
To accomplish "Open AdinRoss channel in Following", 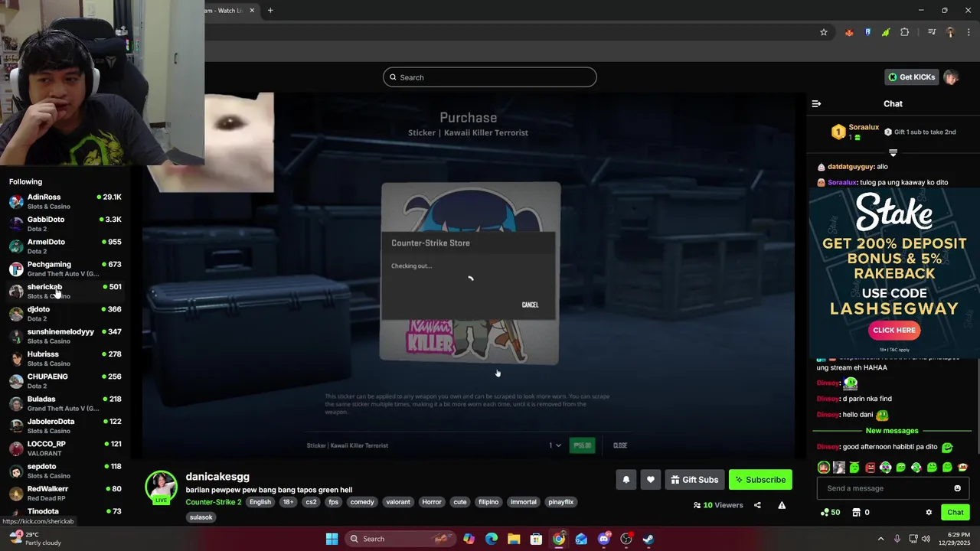I will click(x=65, y=201).
